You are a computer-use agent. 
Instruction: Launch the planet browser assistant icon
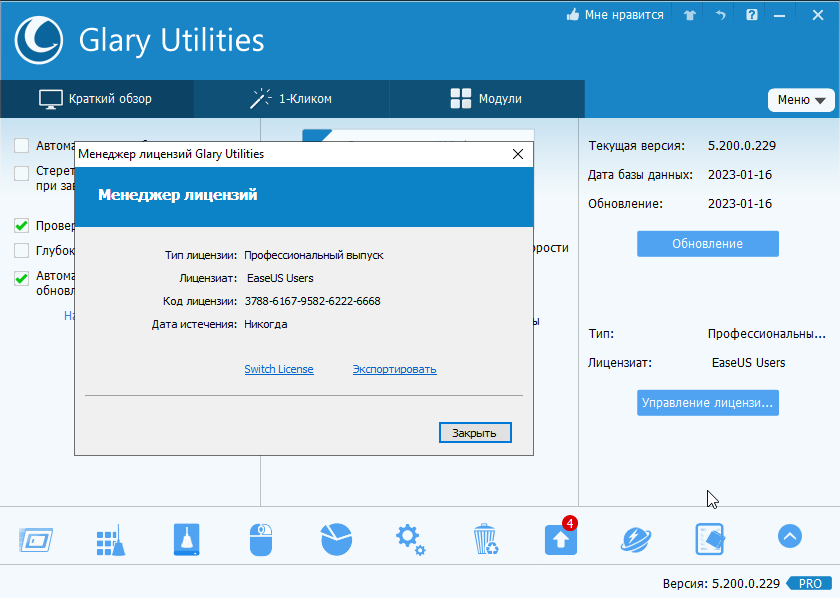tap(636, 540)
